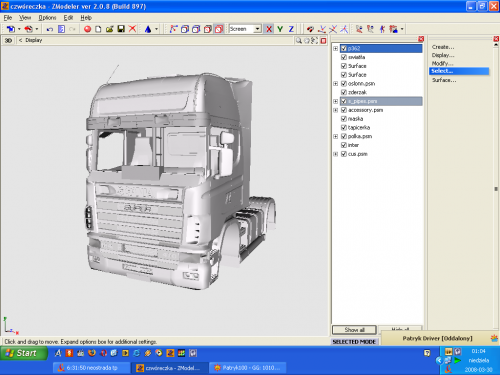Click the red sphere toolbar icon

(88, 29)
